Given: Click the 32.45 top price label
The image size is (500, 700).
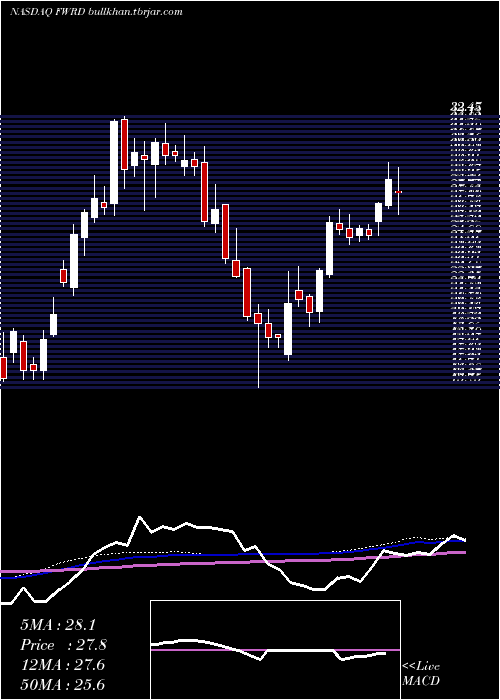Looking at the screenshot, I should coord(466,106).
